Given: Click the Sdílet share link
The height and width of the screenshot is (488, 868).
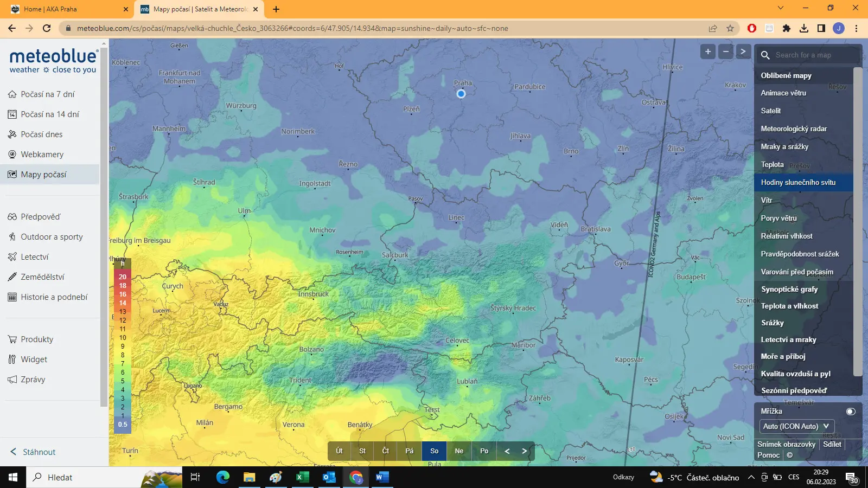Looking at the screenshot, I should [x=832, y=444].
